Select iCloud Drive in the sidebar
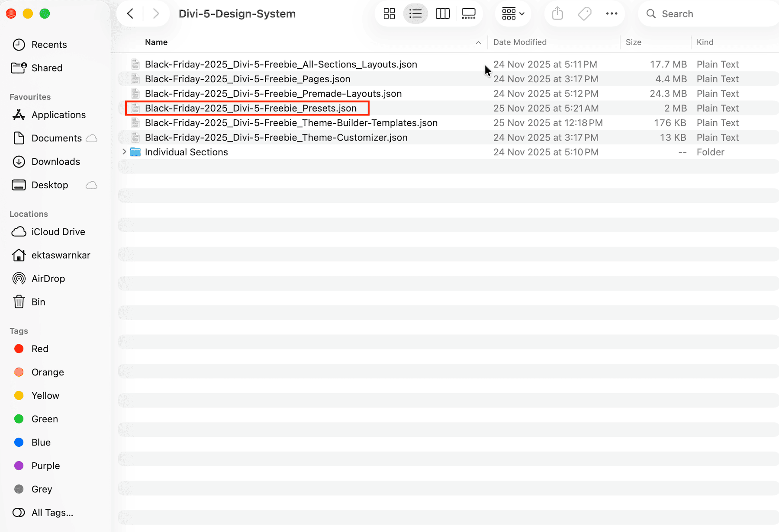779x532 pixels. click(58, 231)
